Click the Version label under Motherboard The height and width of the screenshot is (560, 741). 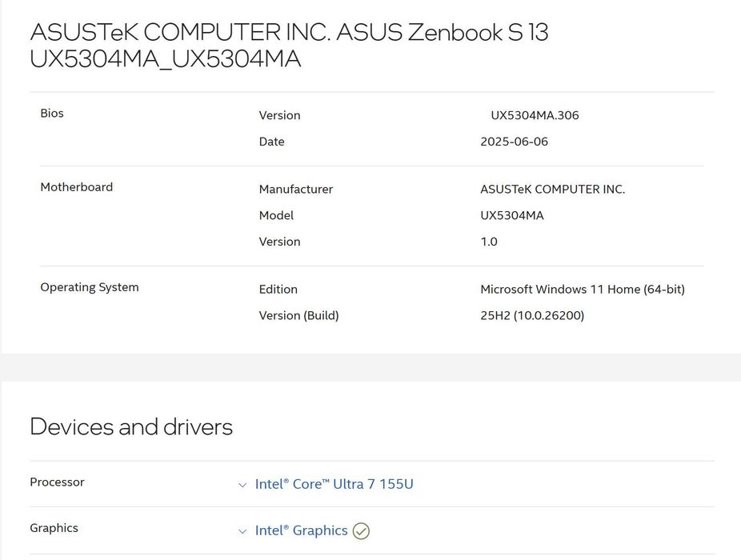point(280,242)
